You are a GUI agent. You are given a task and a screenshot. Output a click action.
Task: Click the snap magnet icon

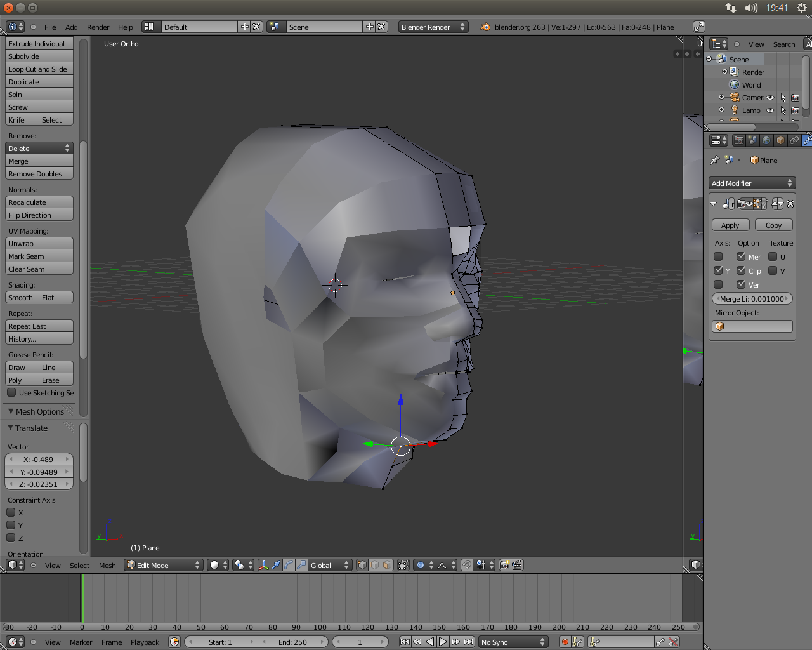(x=467, y=565)
